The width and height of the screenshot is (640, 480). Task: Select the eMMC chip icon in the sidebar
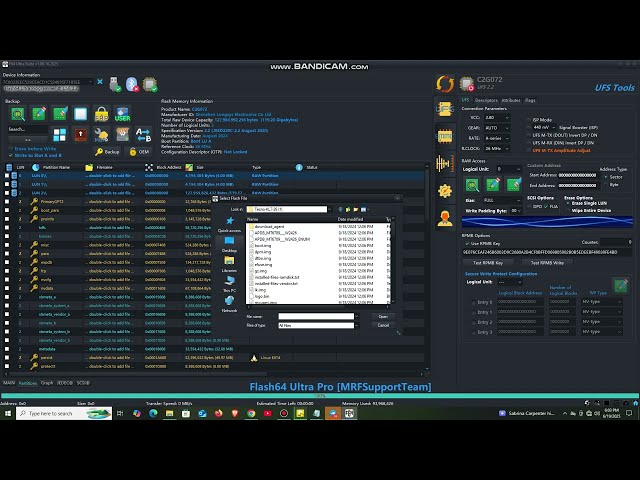[445, 136]
